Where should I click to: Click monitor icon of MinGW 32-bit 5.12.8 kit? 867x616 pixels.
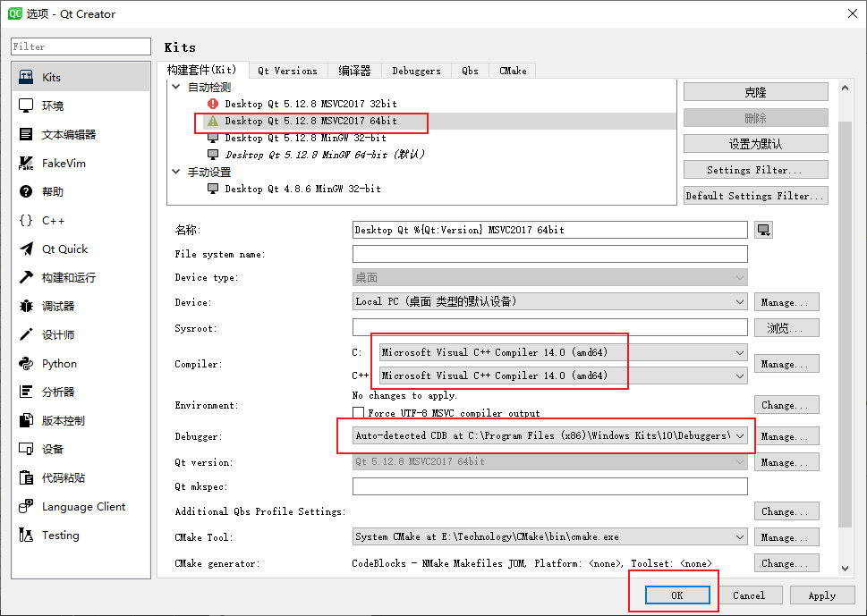coord(213,138)
